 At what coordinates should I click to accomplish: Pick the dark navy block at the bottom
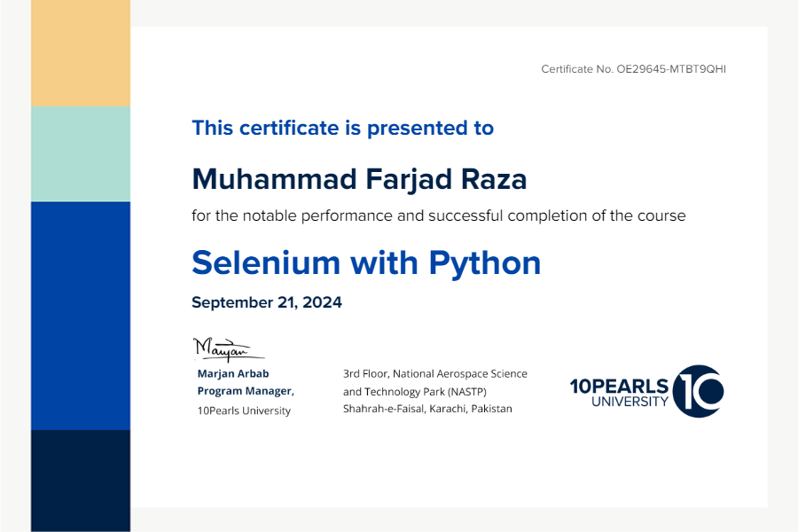(81, 480)
